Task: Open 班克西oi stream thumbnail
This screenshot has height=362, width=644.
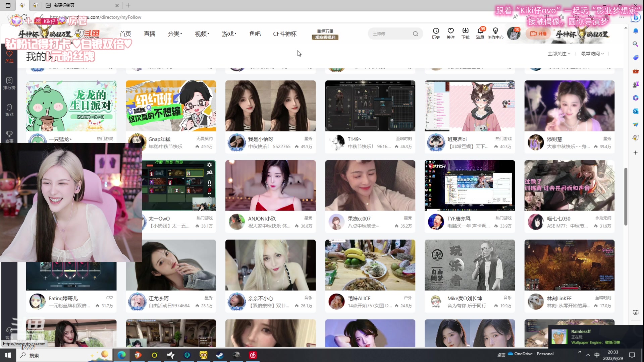Action: pyautogui.click(x=470, y=106)
